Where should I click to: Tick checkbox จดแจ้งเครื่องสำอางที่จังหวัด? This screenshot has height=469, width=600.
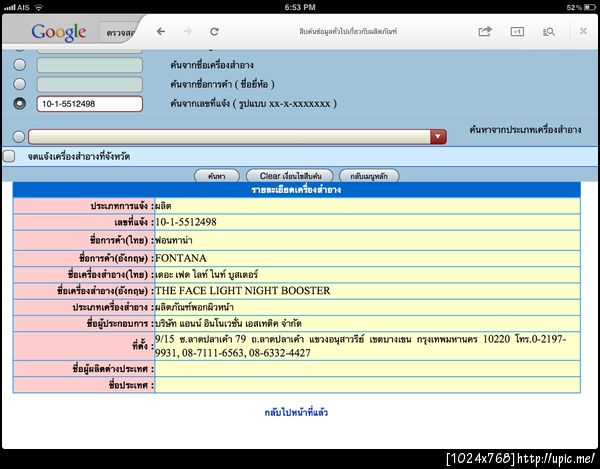click(x=9, y=156)
